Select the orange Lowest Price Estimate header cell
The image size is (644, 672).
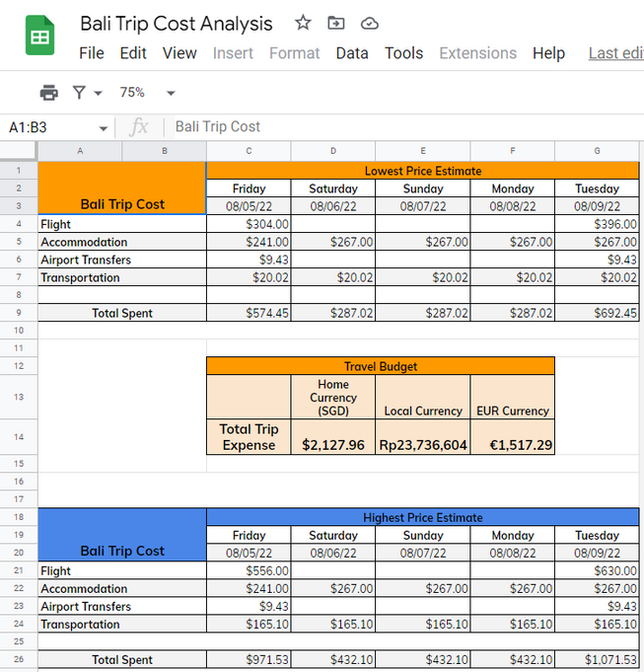coord(422,170)
